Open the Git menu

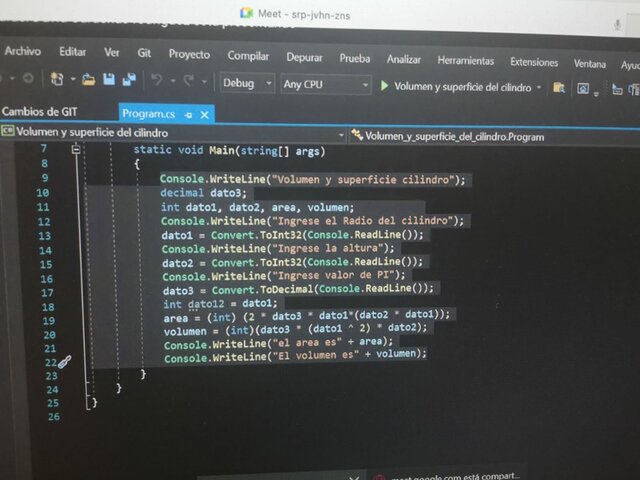pos(144,53)
